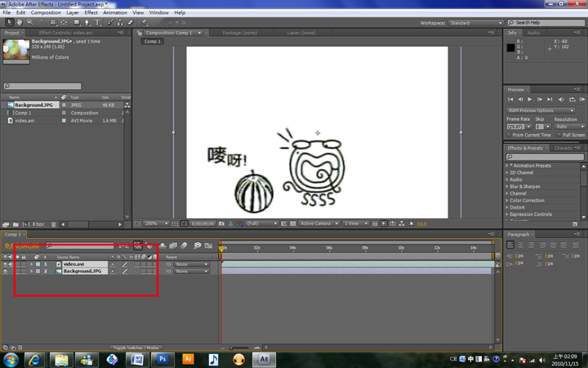
Task: Open the Animation menu
Action: 115,12
